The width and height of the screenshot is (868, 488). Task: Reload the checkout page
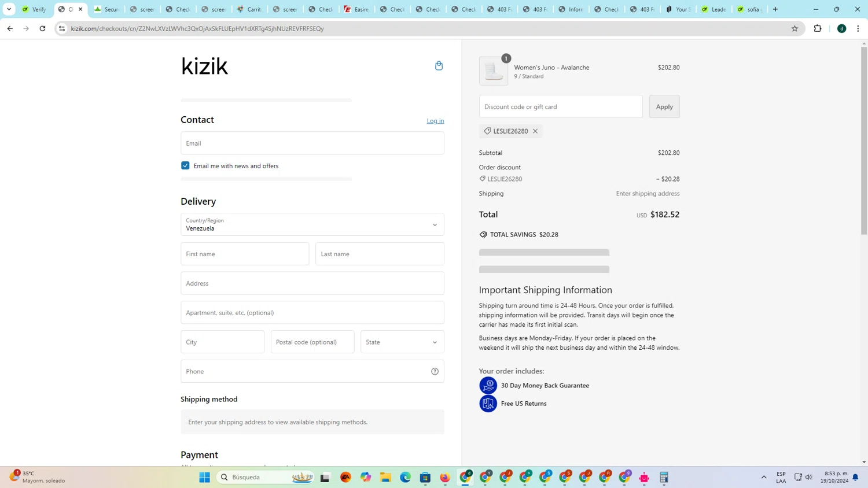pos(42,28)
